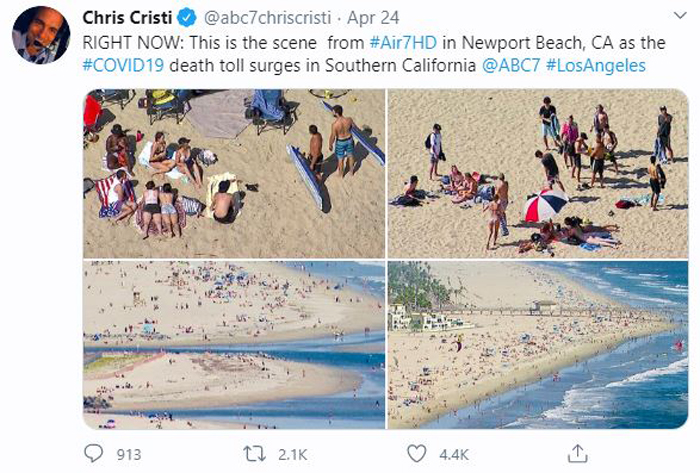700x473 pixels.
Task: Follow the #COVID19 hashtag
Action: 123,66
